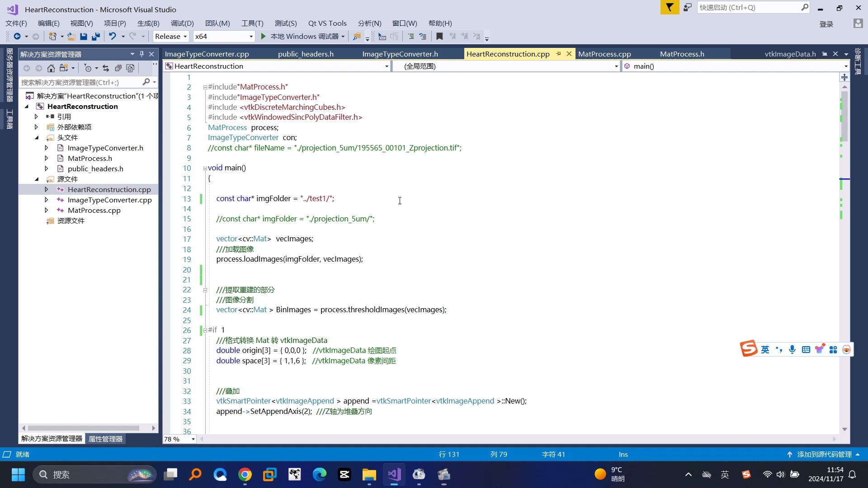Switch to the 属性管理器 property manager tab

[x=105, y=439]
